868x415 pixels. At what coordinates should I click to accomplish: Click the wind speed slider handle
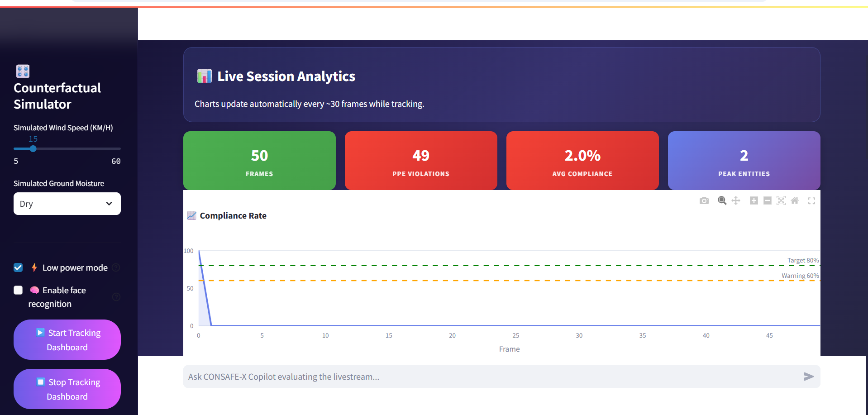(33, 148)
